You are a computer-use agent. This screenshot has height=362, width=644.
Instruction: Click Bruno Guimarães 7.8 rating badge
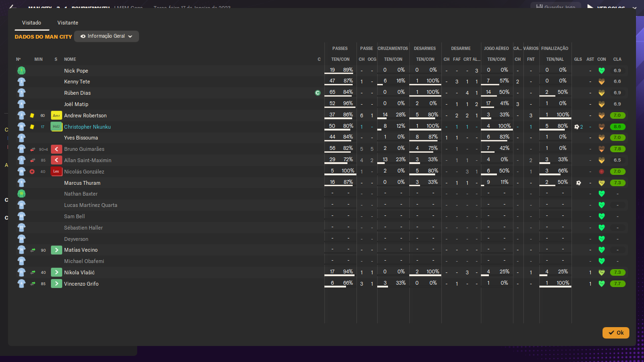coord(617,149)
